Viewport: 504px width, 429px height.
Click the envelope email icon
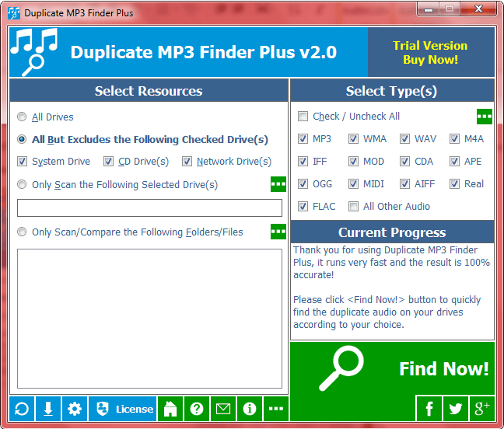tap(223, 409)
